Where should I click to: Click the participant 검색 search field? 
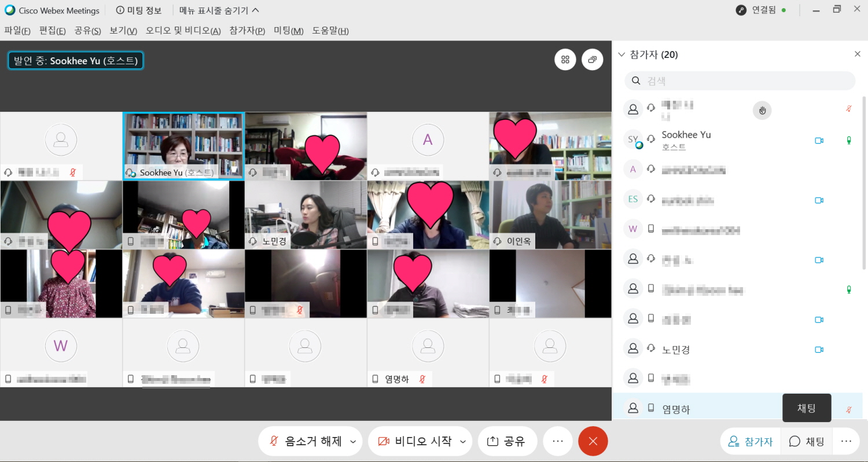coord(740,81)
